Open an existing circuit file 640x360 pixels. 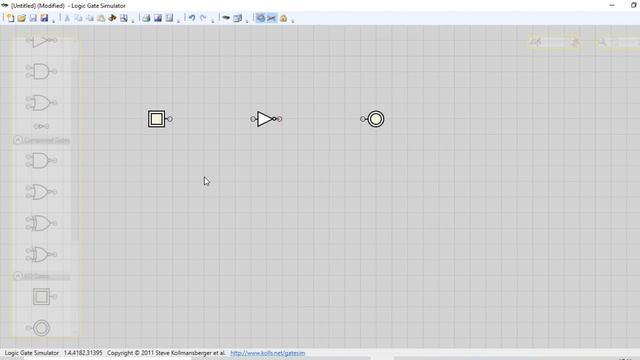[x=22, y=18]
